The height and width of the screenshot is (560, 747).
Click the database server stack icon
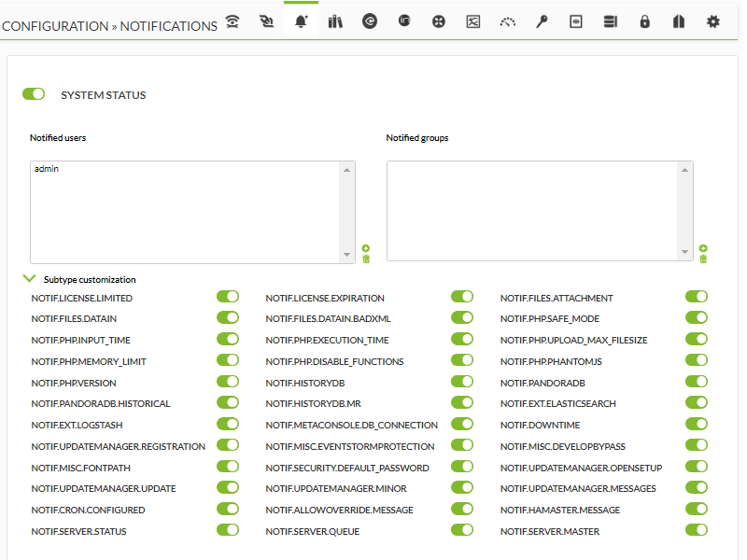tap(611, 21)
